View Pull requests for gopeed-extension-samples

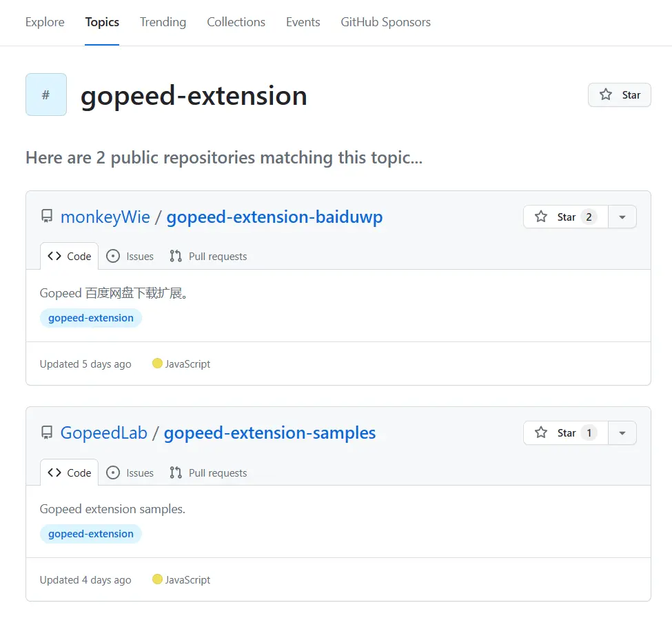tap(175, 472)
